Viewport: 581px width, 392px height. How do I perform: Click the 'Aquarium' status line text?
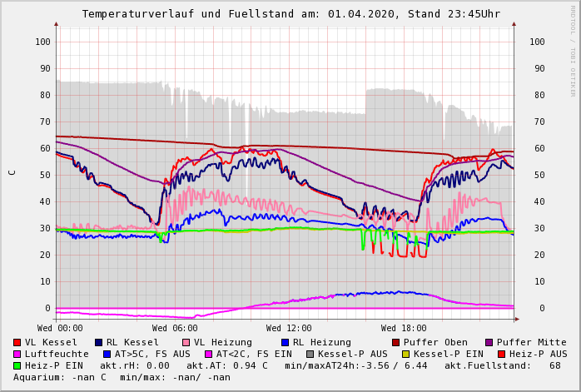point(121,377)
